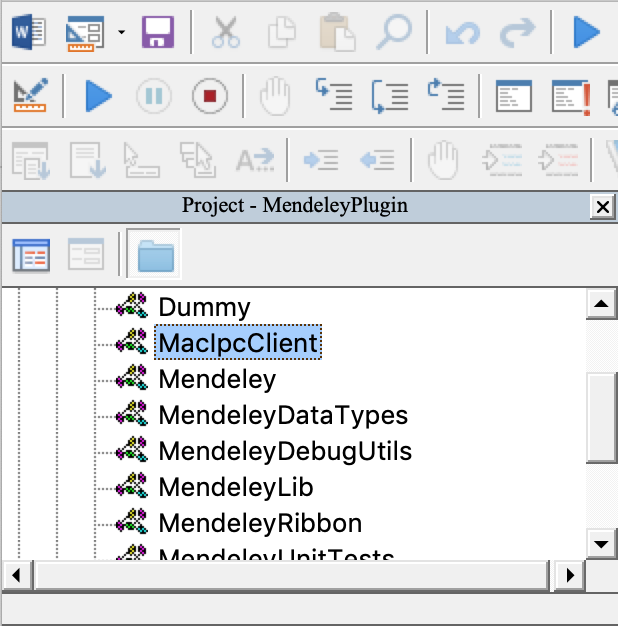Select the Dummy module
Screen dimensions: 618x626
coord(204,308)
